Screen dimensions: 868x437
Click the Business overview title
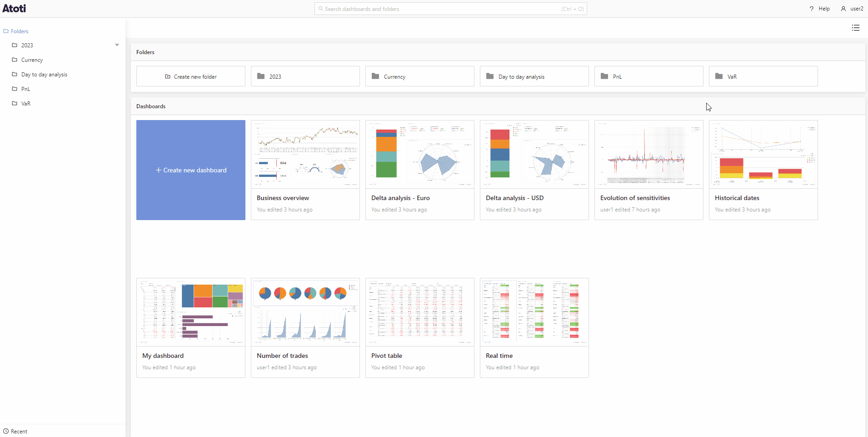tap(283, 198)
